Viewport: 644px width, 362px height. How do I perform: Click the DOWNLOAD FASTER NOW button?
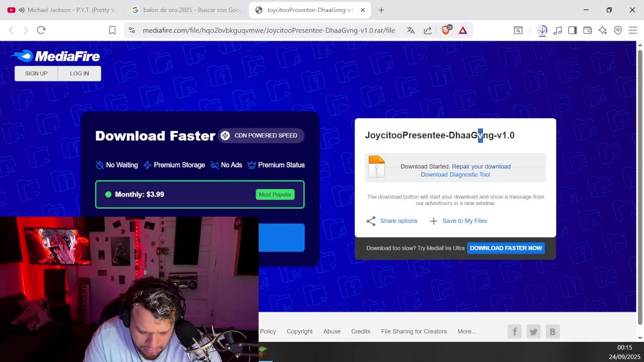click(506, 248)
